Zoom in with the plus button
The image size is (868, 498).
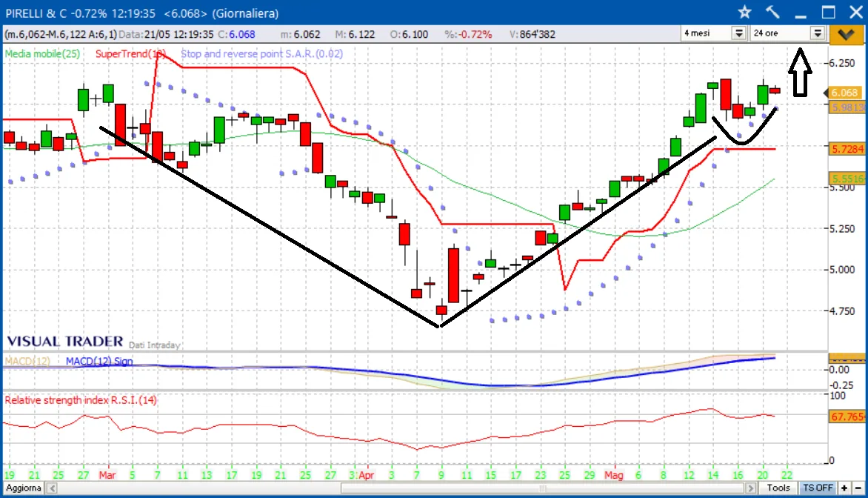[844, 488]
